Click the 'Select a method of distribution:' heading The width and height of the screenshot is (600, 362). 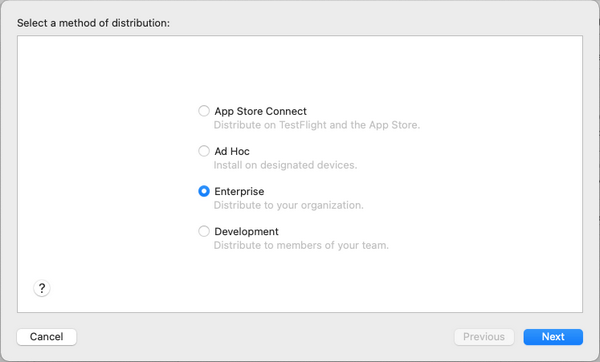tap(93, 23)
